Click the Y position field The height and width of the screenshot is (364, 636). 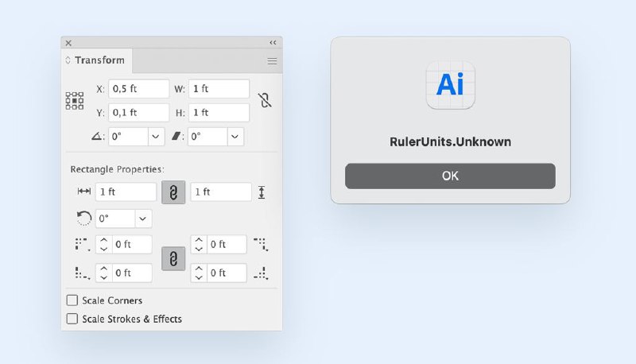click(x=138, y=113)
